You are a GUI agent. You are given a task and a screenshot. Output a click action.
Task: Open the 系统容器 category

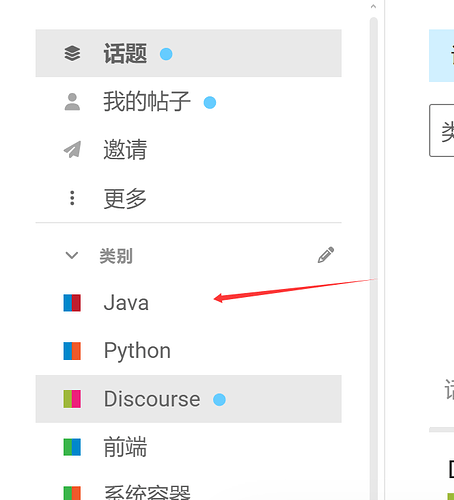pyautogui.click(x=189, y=486)
